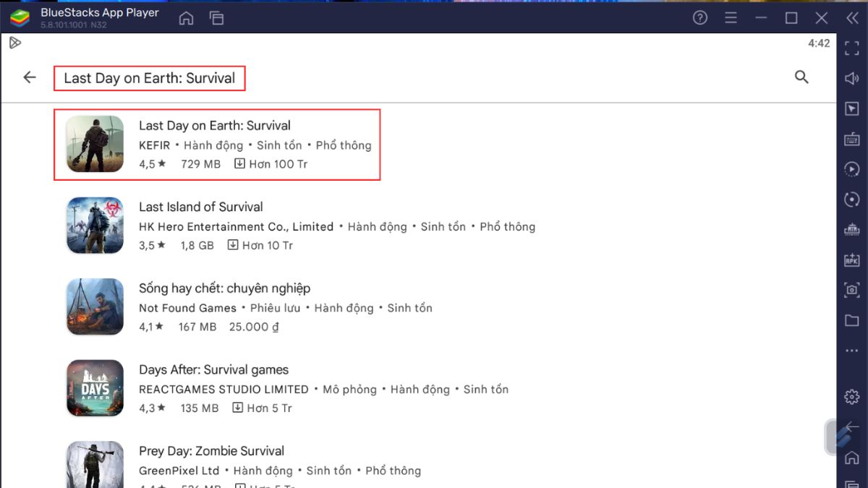Screen dimensions: 868x488
Task: Open Prey Day: Zombie Survival app icon
Action: point(95,465)
